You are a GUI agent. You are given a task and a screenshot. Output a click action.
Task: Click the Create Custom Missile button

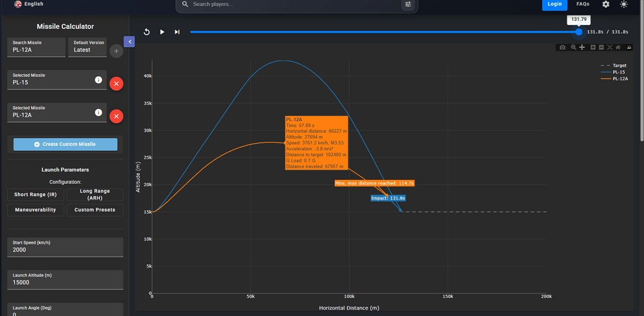[x=65, y=144]
